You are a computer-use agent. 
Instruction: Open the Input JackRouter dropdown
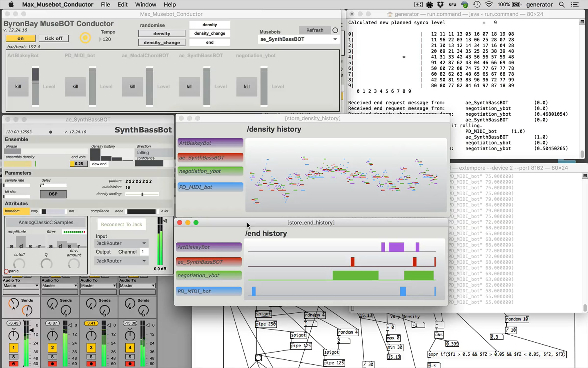pyautogui.click(x=121, y=243)
